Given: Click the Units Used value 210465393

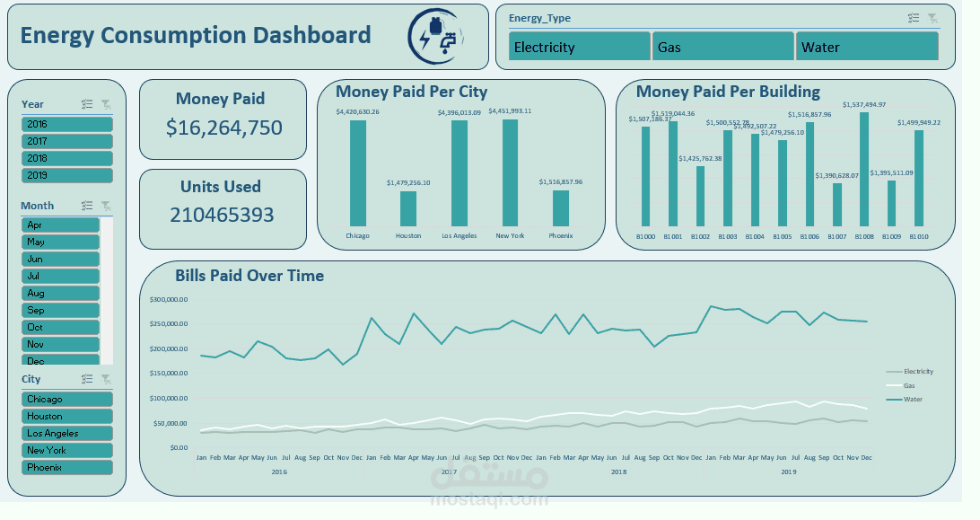Looking at the screenshot, I should tap(222, 215).
